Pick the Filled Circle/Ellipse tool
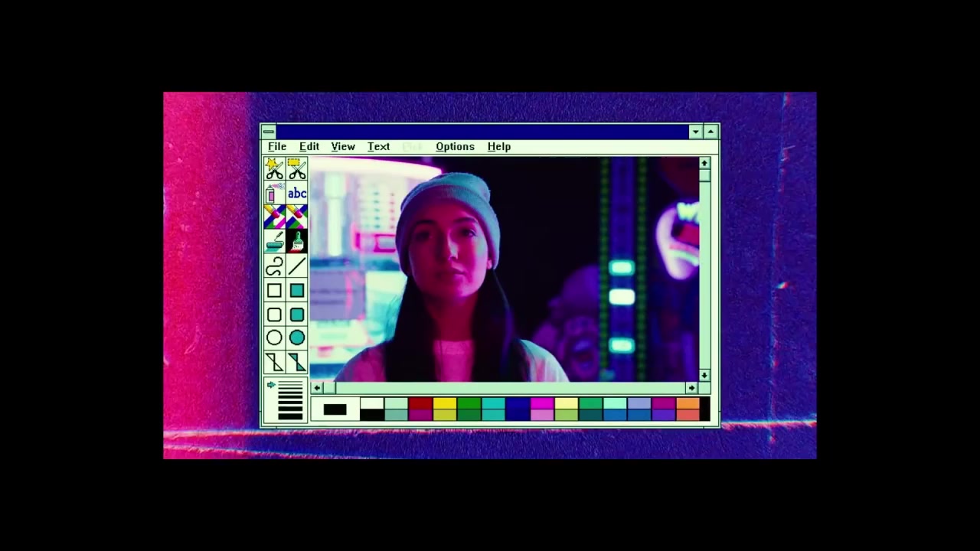Screen dimensions: 980x551 [x=297, y=338]
